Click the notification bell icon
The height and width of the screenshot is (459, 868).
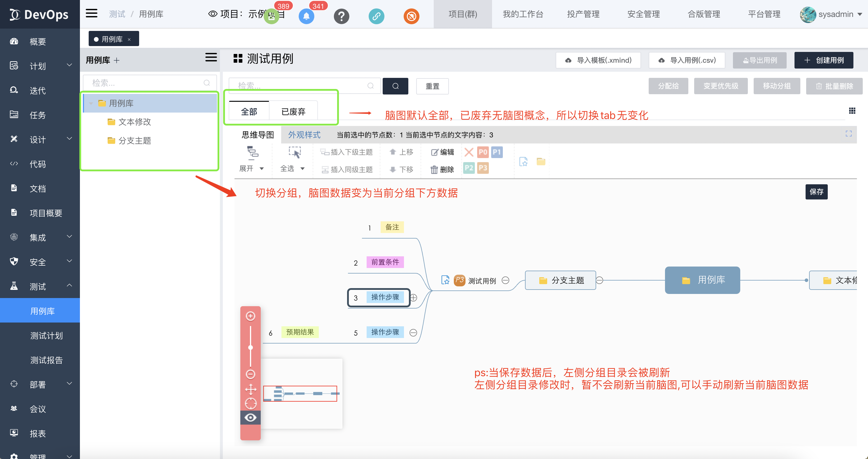(306, 16)
